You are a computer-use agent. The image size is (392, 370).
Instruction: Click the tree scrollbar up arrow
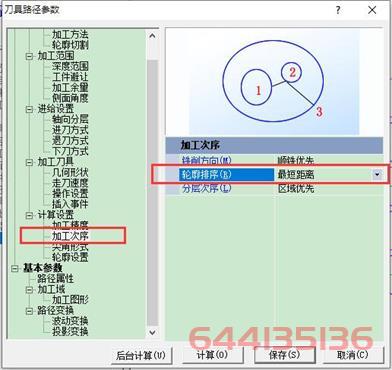pyautogui.click(x=152, y=35)
